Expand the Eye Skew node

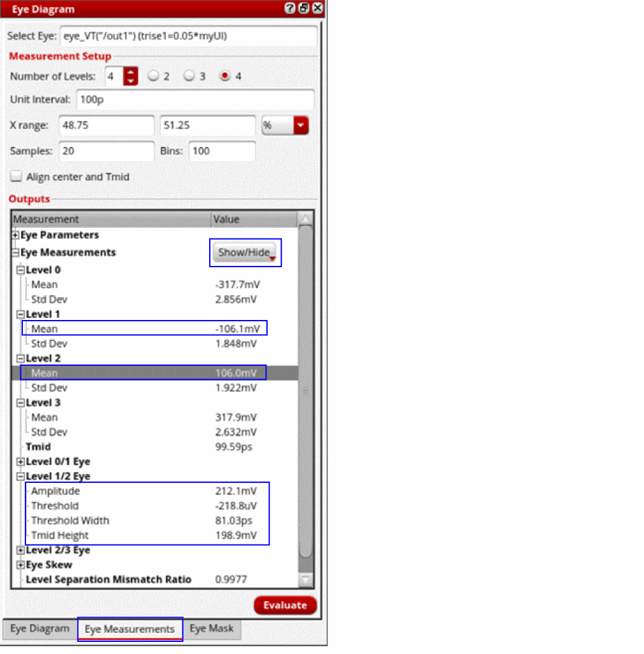(20, 565)
